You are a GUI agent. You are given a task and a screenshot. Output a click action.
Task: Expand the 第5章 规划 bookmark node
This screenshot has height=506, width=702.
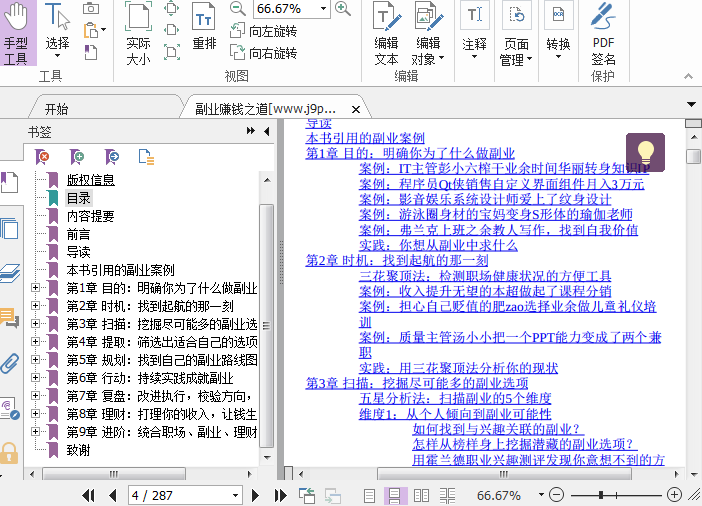point(35,359)
